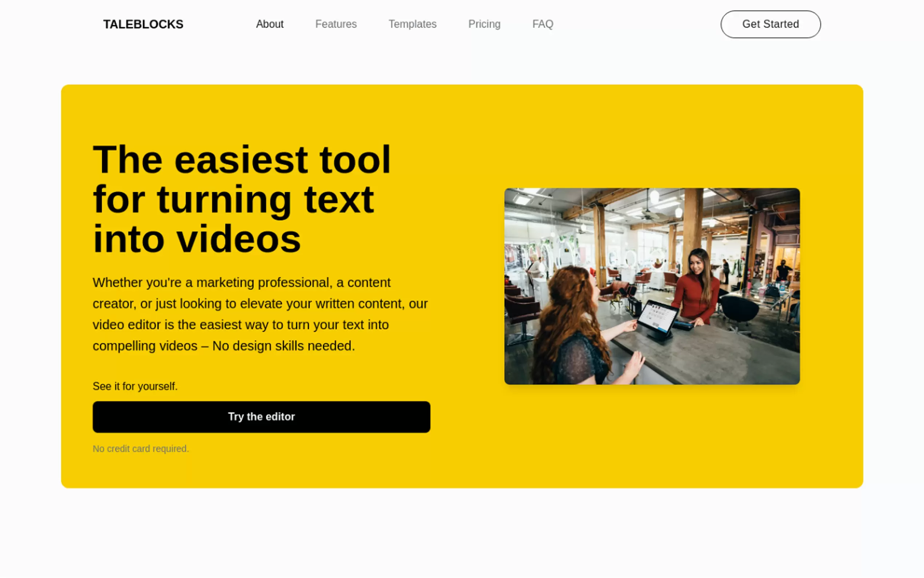924x578 pixels.
Task: Open the About nav item
Action: (x=269, y=24)
